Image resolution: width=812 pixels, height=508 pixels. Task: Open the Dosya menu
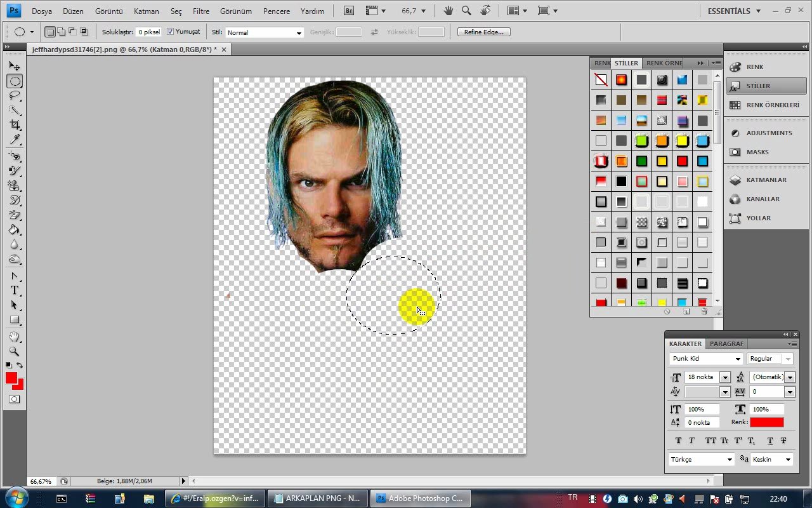(x=42, y=11)
